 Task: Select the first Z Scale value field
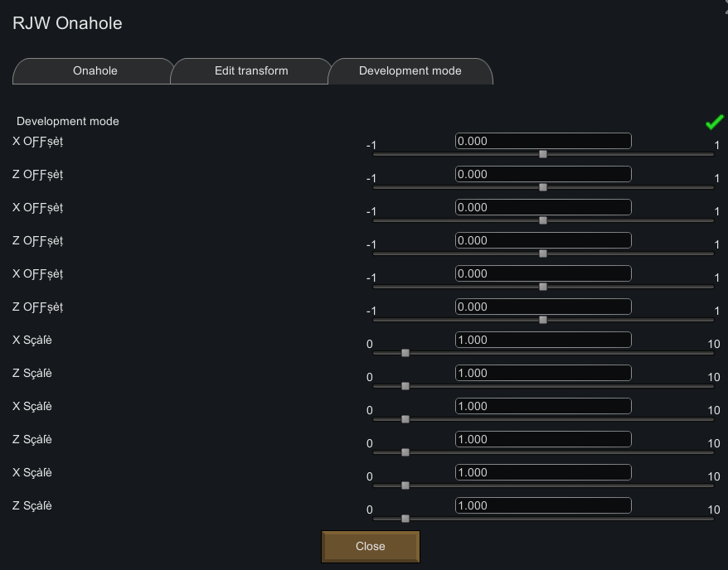point(543,373)
